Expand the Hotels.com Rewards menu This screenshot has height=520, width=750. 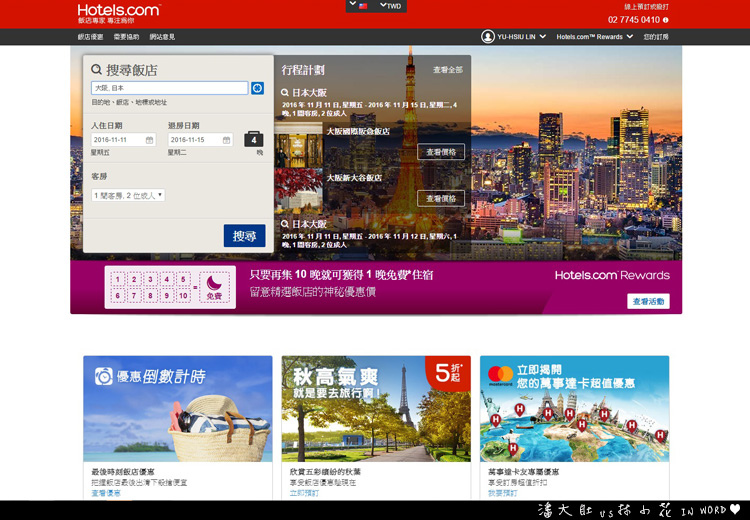tap(595, 37)
